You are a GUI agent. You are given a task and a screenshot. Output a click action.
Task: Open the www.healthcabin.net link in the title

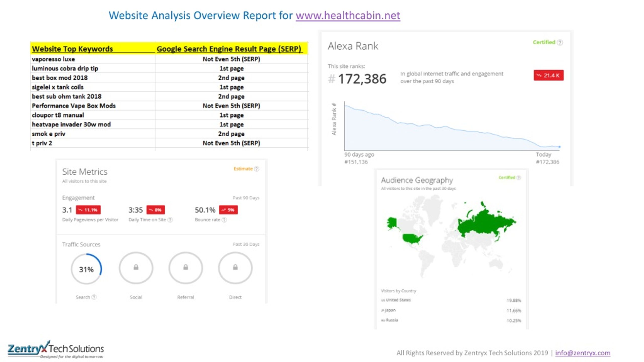(x=348, y=16)
